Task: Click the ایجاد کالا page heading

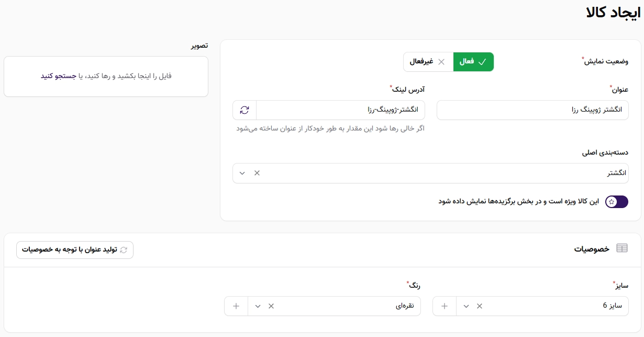Action: pos(613,13)
